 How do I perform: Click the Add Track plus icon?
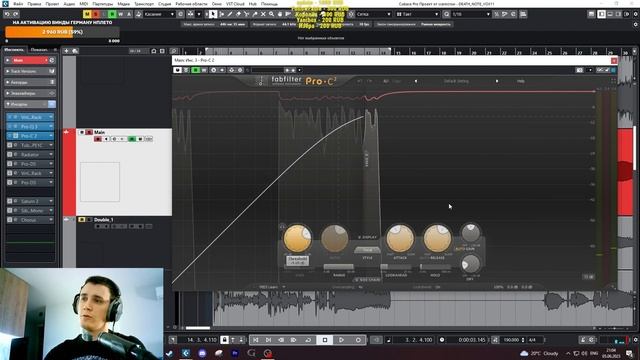[67, 51]
